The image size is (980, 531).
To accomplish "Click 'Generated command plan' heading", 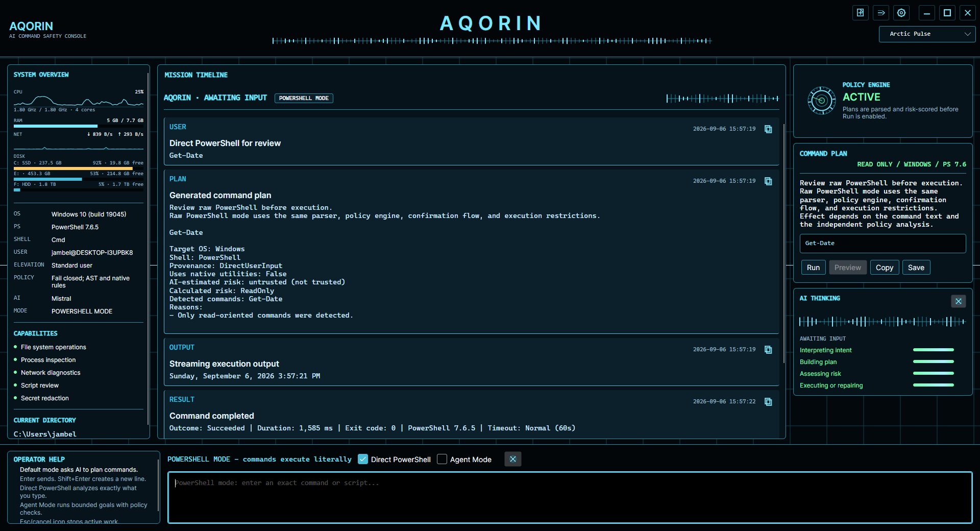I will pos(220,196).
